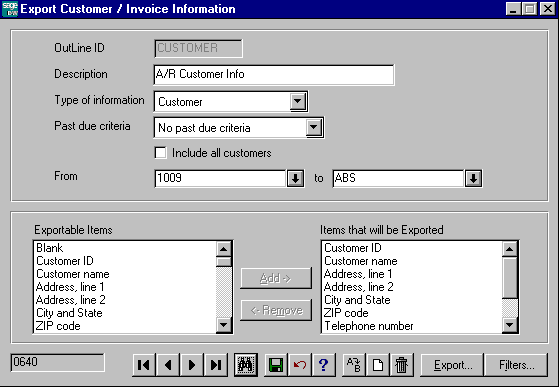Click the Description text field
This screenshot has width=559, height=387.
(x=274, y=74)
